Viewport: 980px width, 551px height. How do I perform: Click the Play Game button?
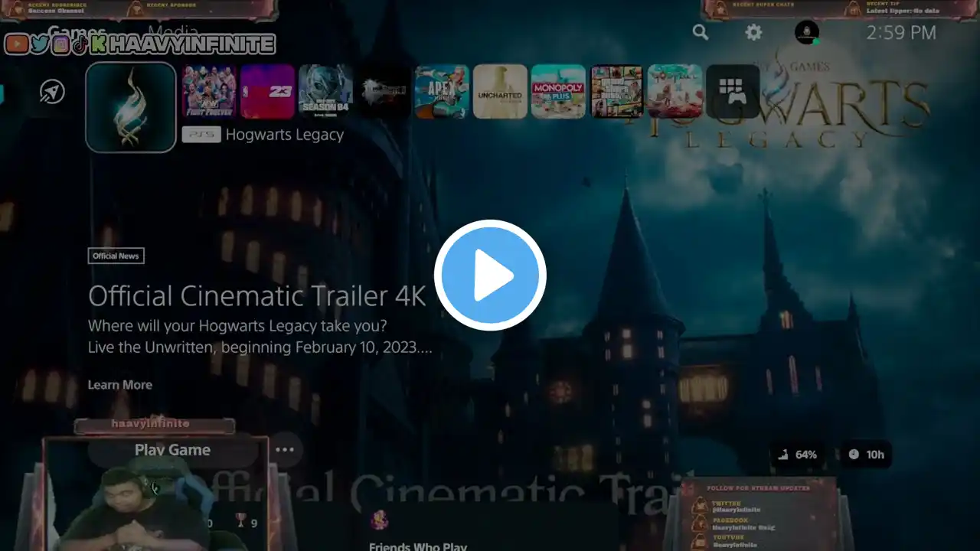(173, 450)
